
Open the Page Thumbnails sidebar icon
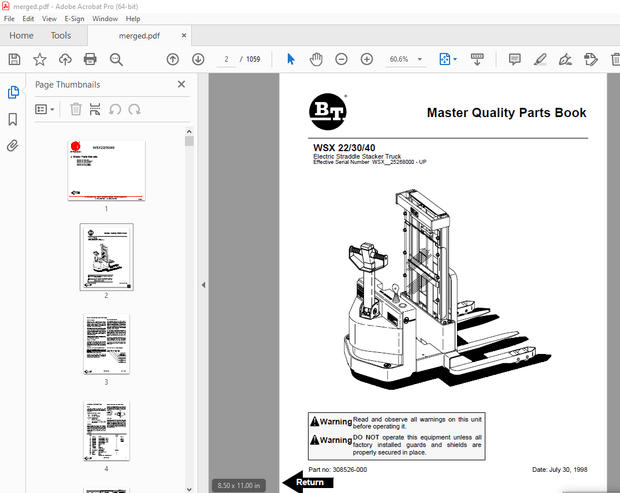(13, 92)
